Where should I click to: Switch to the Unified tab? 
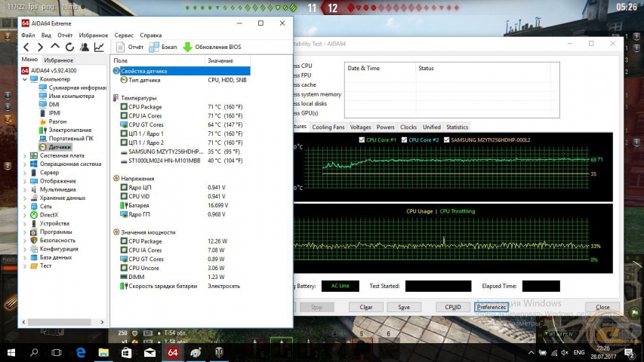click(x=432, y=127)
